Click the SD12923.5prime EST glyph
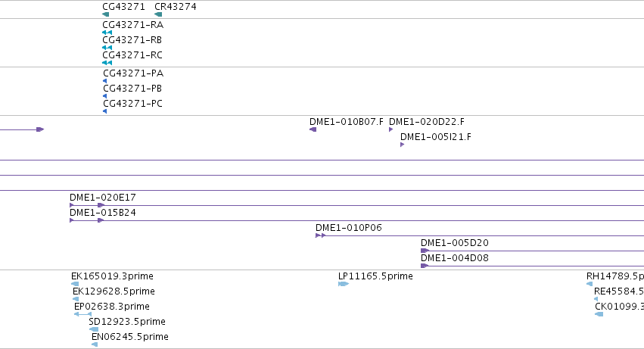Viewport: 644px width, 349px height. coord(94,329)
